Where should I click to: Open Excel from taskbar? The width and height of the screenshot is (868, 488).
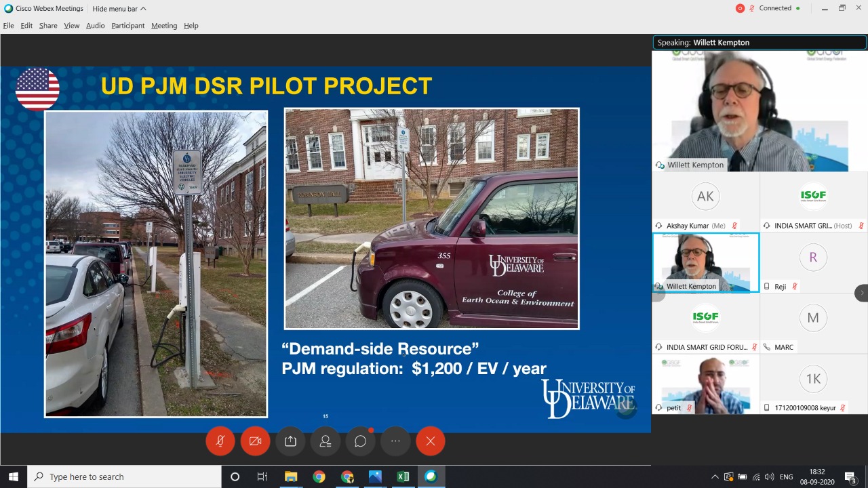click(403, 476)
